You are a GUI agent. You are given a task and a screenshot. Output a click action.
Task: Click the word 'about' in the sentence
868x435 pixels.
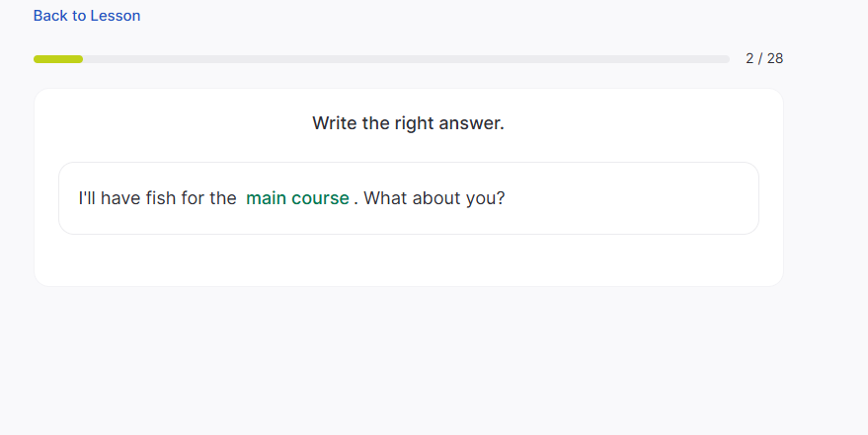(439, 198)
